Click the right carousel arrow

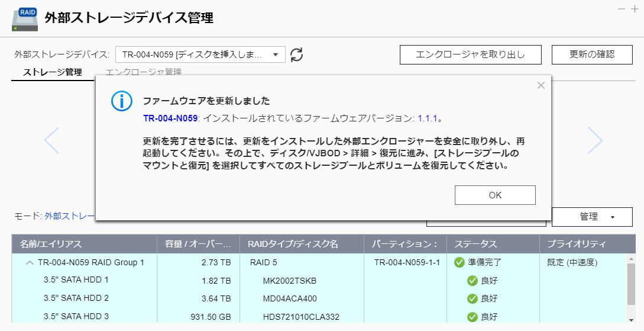(x=595, y=140)
